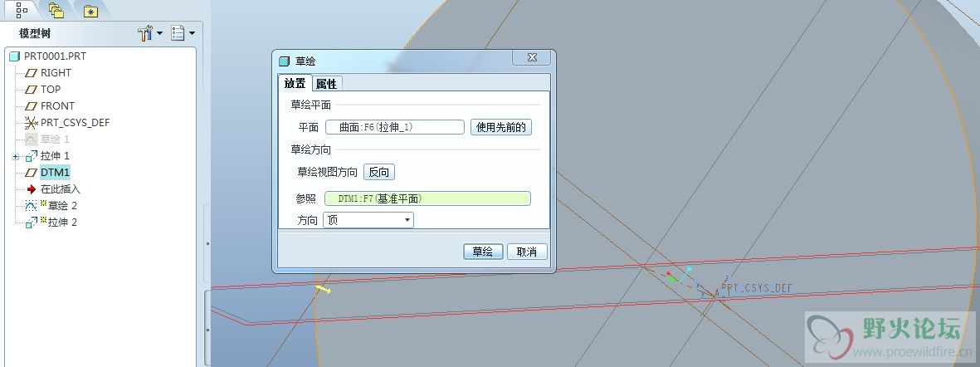Select the 拉伸 2 extrude feature
This screenshot has width=980, height=367.
pyautogui.click(x=62, y=222)
